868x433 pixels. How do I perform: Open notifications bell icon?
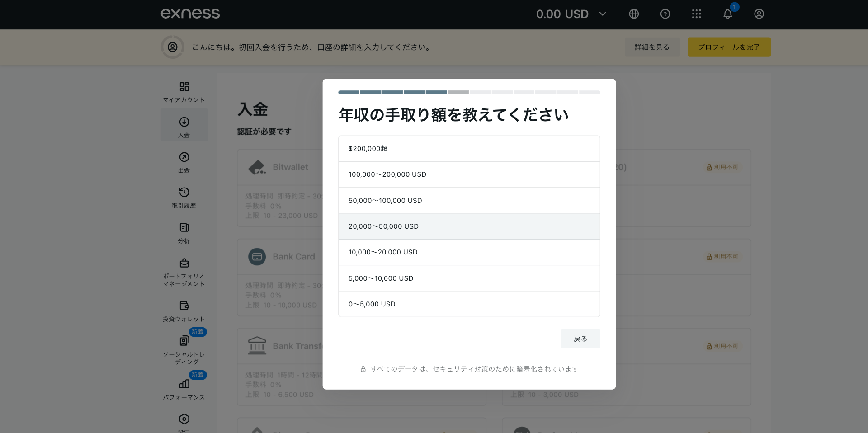727,14
